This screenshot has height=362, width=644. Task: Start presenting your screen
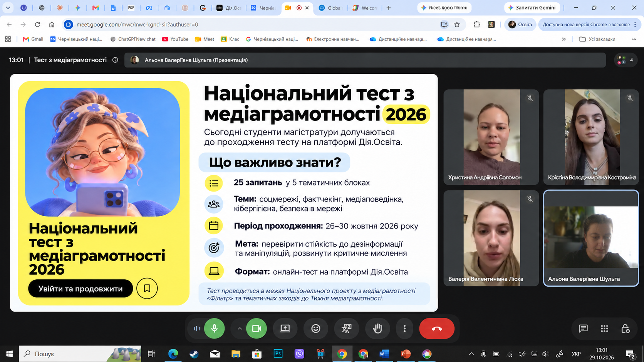click(285, 329)
